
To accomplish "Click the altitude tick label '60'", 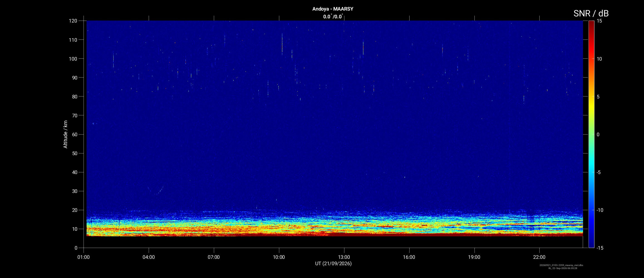I will [75, 134].
